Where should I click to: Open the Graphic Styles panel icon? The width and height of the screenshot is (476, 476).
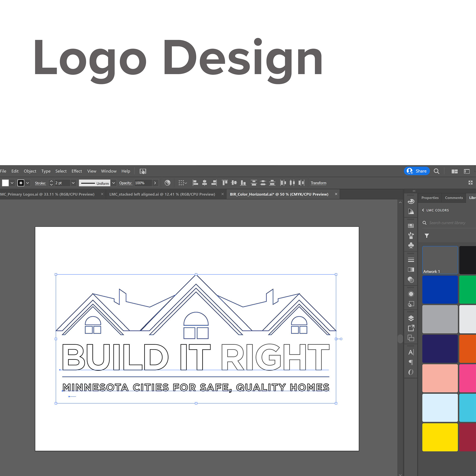[411, 304]
